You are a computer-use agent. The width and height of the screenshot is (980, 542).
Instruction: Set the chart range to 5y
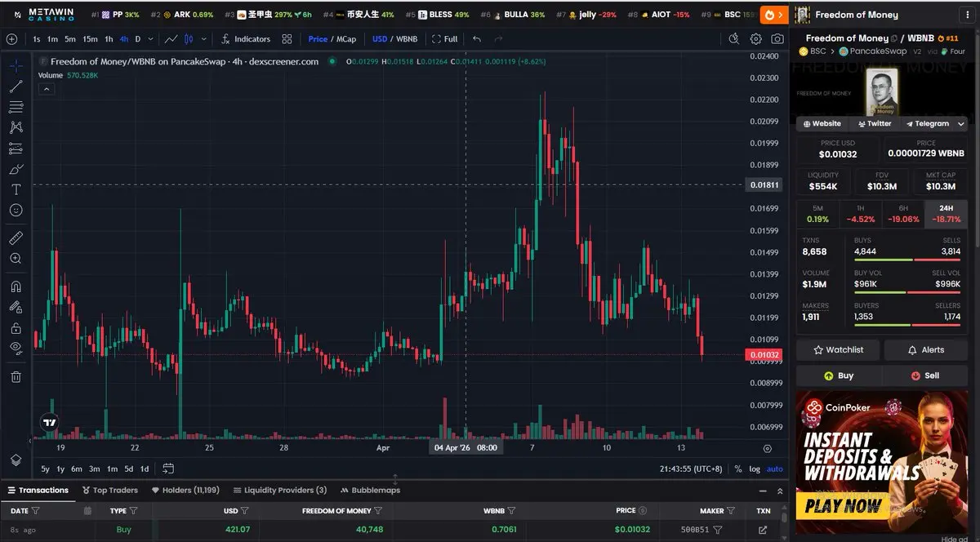(46, 469)
